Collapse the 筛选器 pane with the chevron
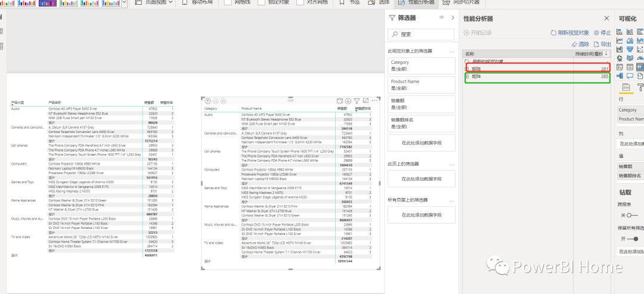This screenshot has width=644, height=294. coord(453,18)
